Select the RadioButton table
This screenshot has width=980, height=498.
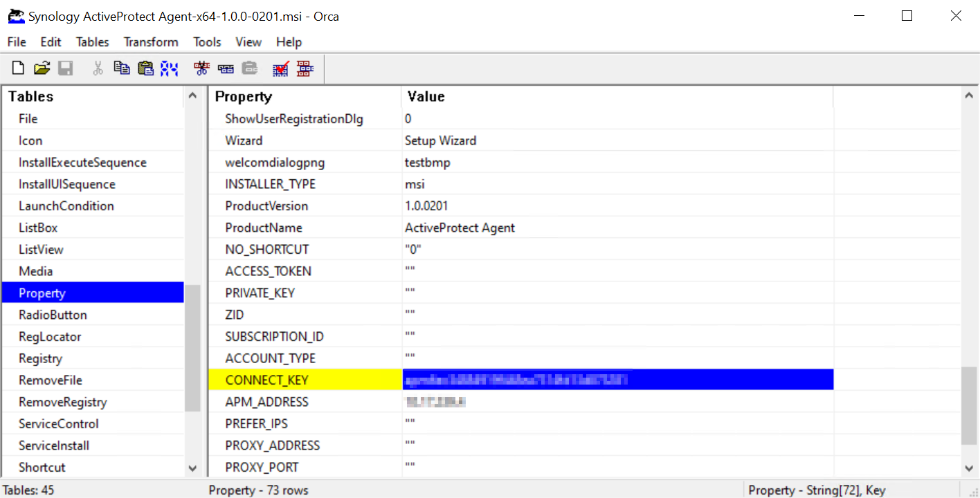(x=93, y=315)
